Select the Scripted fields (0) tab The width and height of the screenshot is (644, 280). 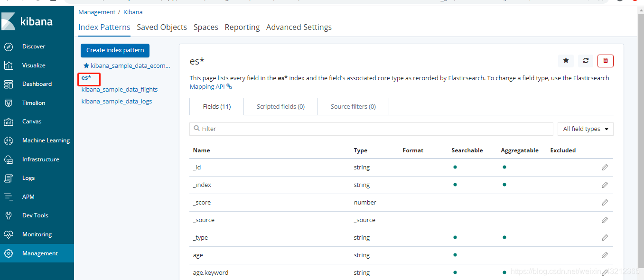coord(280,107)
